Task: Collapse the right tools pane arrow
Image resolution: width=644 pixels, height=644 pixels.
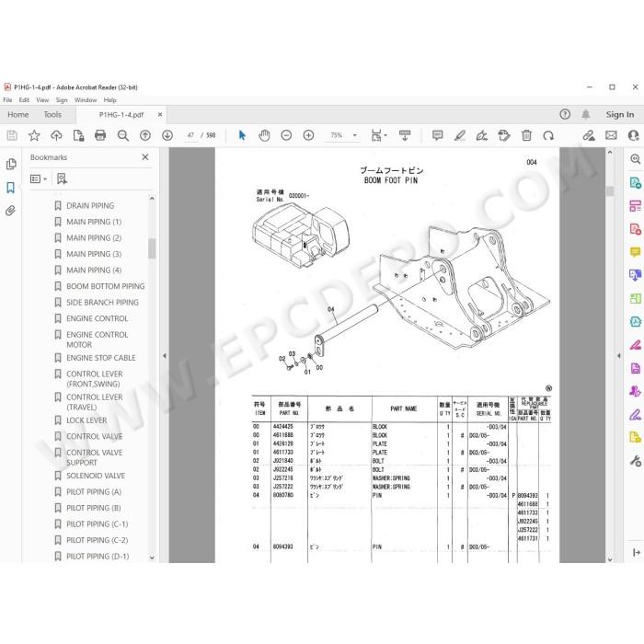Action: click(x=618, y=356)
